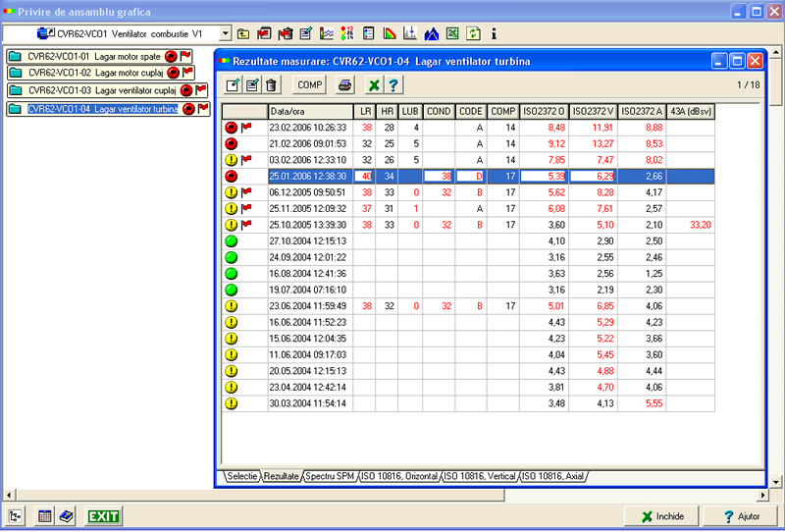785x532 pixels.
Task: Click the printer icon in results toolbar
Action: coord(345,85)
